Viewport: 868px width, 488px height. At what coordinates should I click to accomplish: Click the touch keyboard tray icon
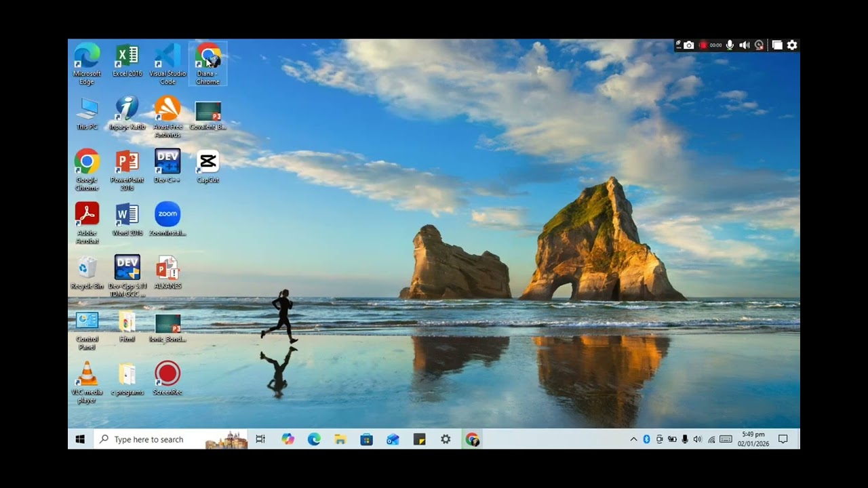coord(726,439)
